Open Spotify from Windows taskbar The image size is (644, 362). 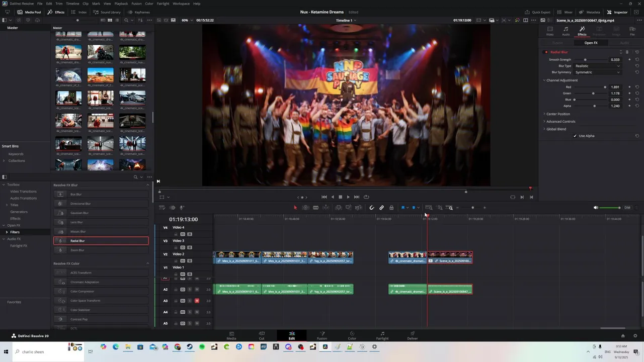(202, 347)
